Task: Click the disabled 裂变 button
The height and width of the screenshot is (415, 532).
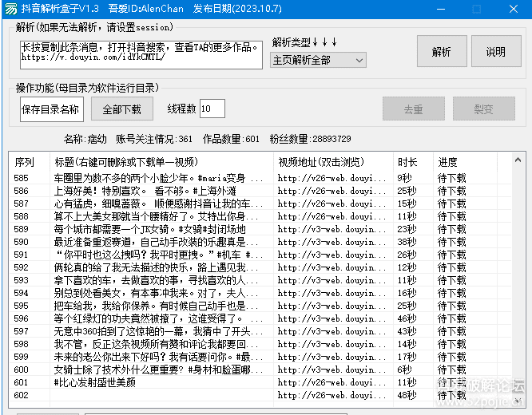Action: pos(484,109)
